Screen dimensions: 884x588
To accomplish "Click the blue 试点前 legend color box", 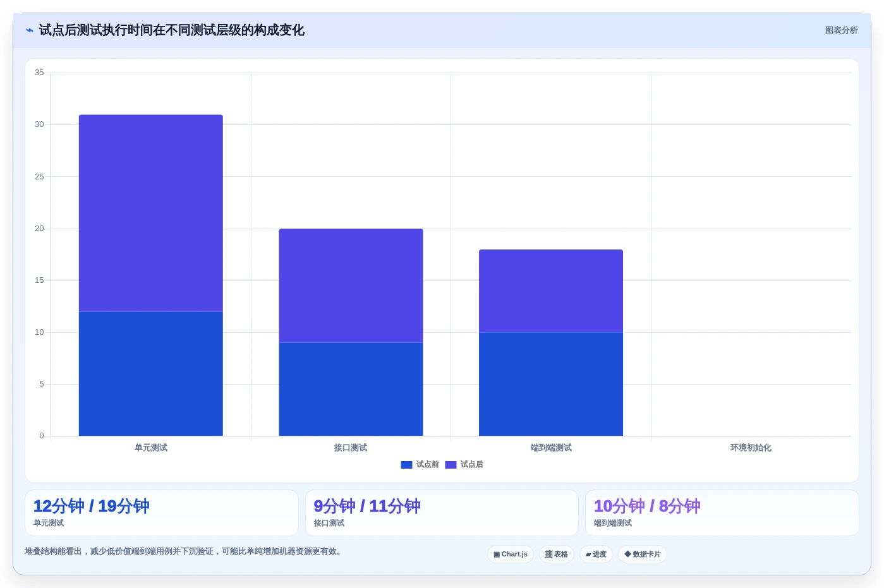I will click(406, 465).
